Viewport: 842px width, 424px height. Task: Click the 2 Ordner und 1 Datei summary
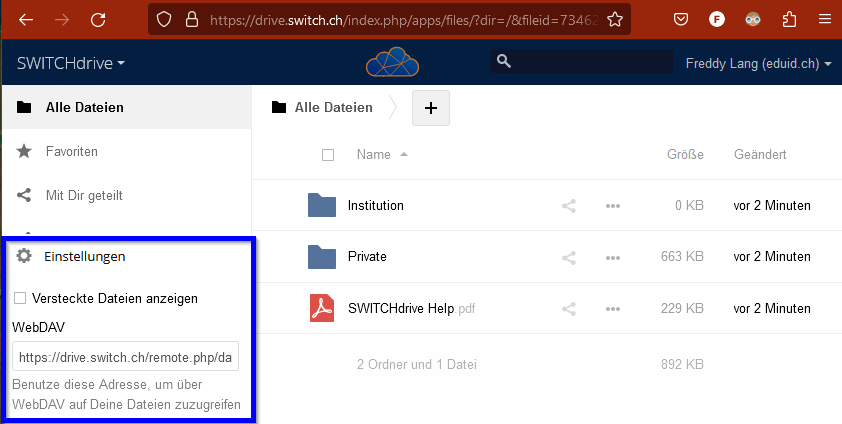pos(417,364)
